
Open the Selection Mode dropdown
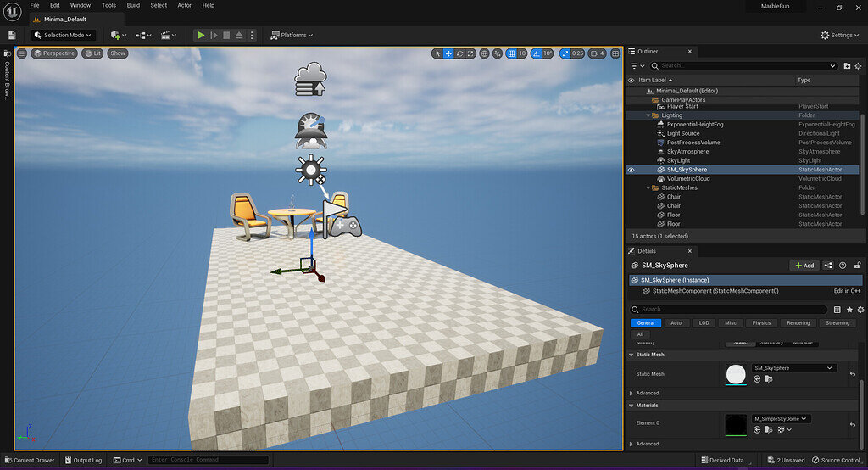(x=64, y=35)
